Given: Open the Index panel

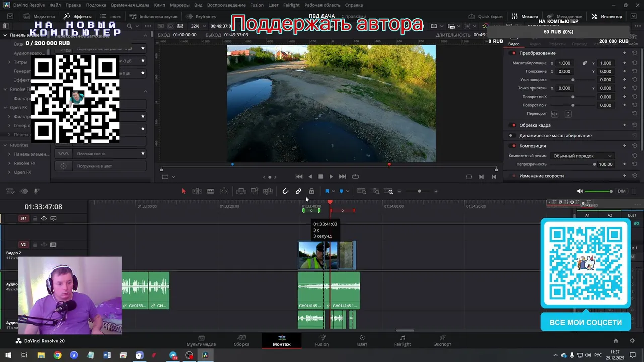Looking at the screenshot, I should [x=111, y=16].
